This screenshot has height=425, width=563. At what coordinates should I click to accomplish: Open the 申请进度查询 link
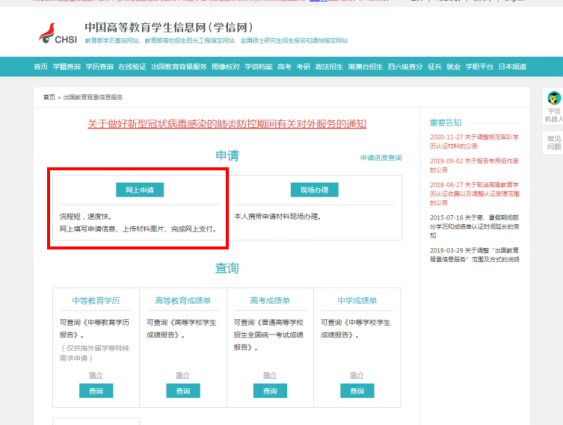pyautogui.click(x=381, y=158)
